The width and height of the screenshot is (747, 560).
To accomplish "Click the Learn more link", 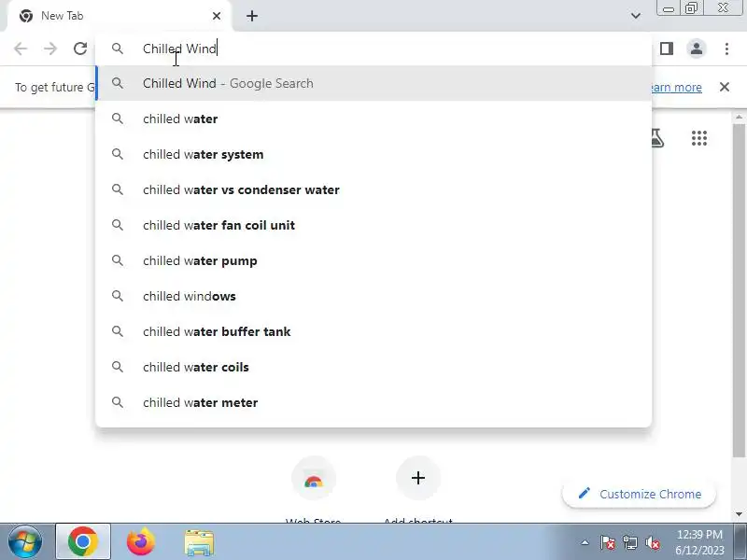I will [x=676, y=88].
